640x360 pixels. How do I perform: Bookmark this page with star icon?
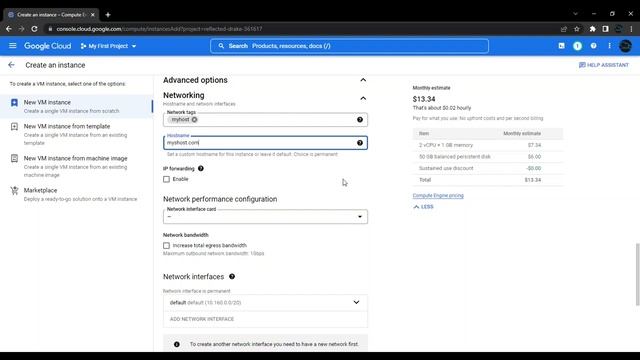pyautogui.click(x=577, y=29)
